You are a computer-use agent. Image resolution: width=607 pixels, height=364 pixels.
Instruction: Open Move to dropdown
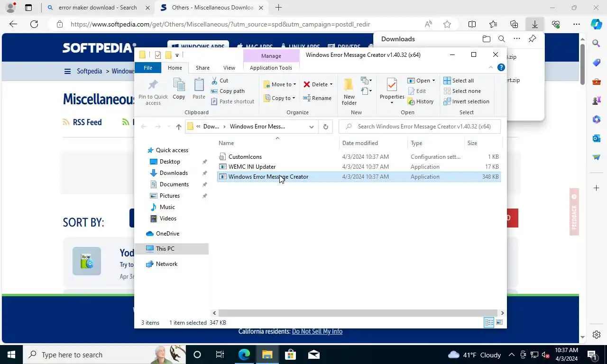point(280,84)
